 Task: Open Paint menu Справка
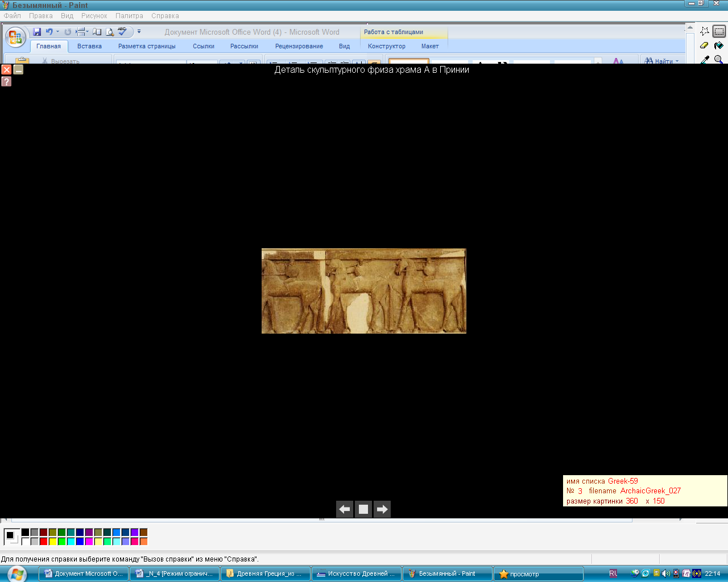(x=165, y=16)
